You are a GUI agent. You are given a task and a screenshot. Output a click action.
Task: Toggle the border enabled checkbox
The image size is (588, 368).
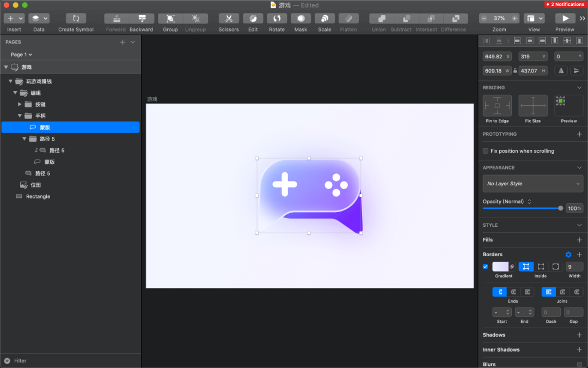click(x=485, y=267)
